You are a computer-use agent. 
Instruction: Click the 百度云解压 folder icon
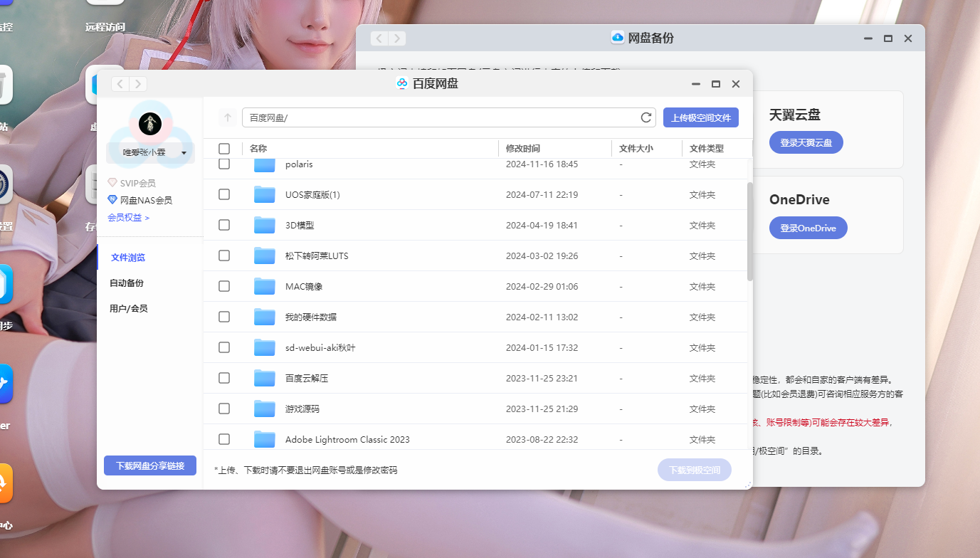tap(265, 378)
